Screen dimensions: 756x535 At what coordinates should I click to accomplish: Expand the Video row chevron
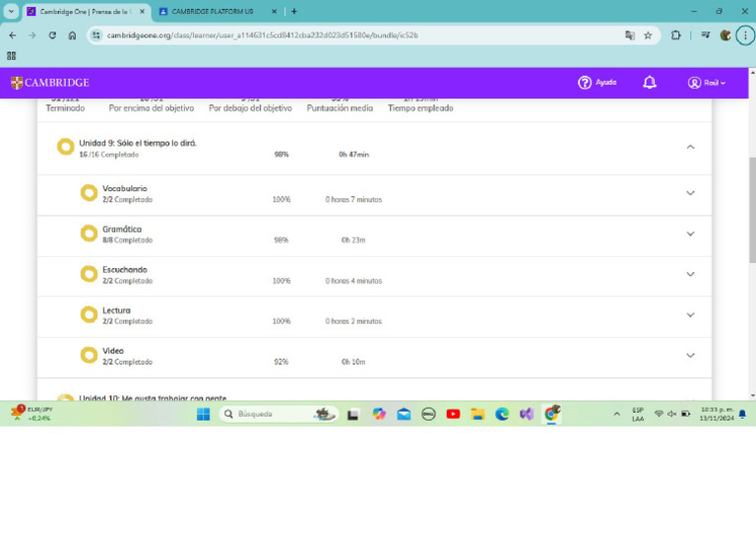coord(690,356)
